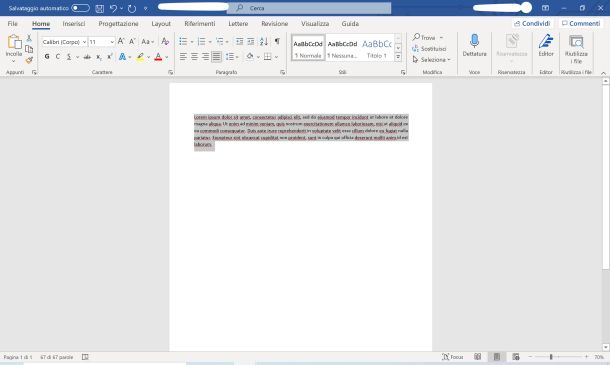Click the Align left icon
Image resolution: width=610 pixels, height=365 pixels.
(183, 57)
